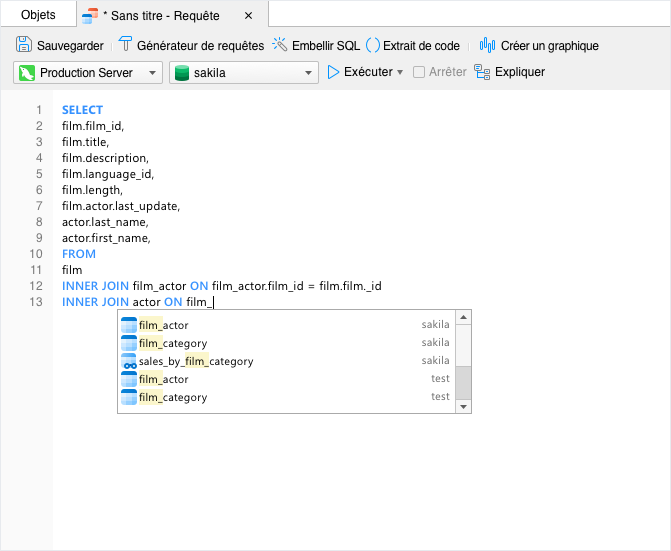Click the SELECT keyword on line 1
Screen dimensions: 671x551
click(x=82, y=110)
